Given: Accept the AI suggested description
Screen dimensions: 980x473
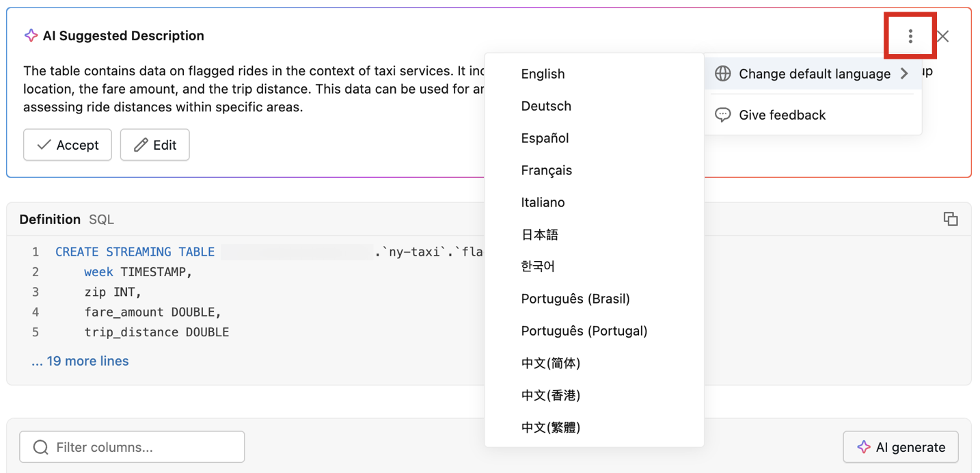Looking at the screenshot, I should click(x=67, y=145).
